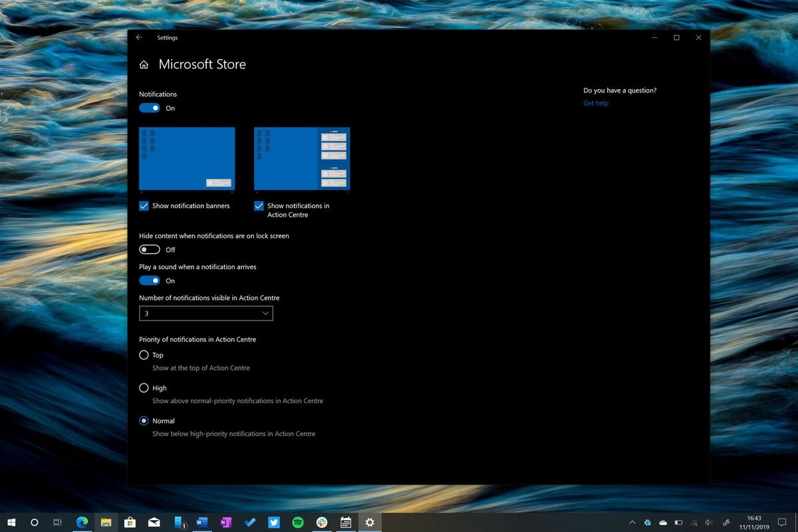Click the home icon beside Microsoft Store heading

point(144,64)
